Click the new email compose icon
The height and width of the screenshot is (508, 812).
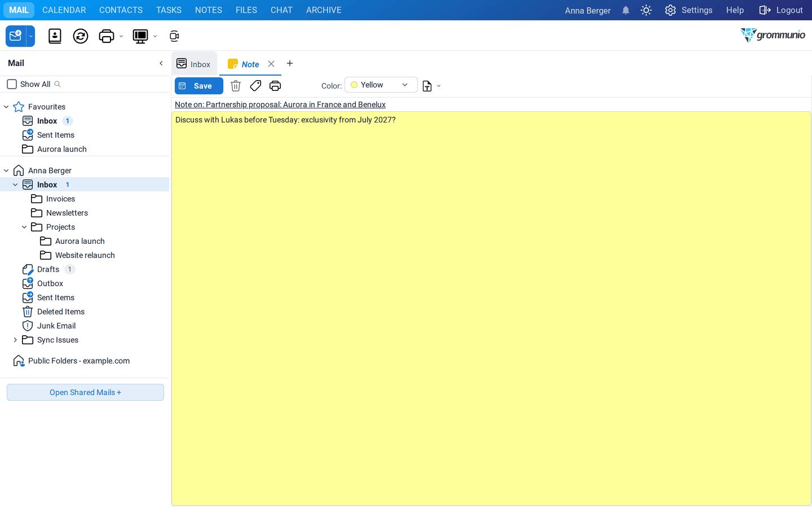click(x=16, y=36)
